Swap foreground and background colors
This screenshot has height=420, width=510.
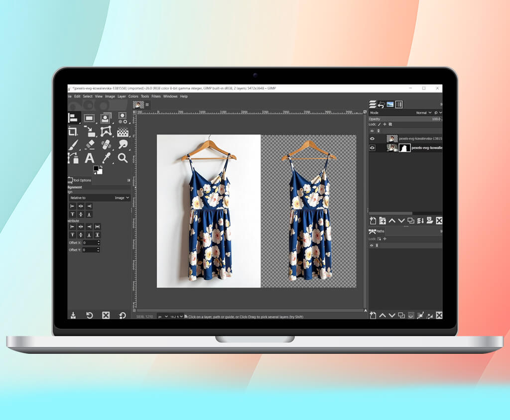pyautogui.click(x=101, y=167)
